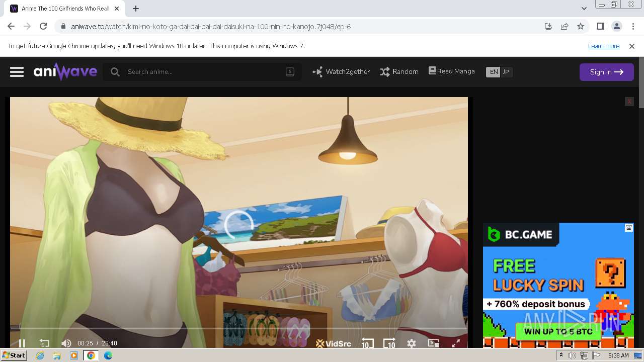
Task: Open Microsoft Edge from taskbar
Action: point(108,355)
